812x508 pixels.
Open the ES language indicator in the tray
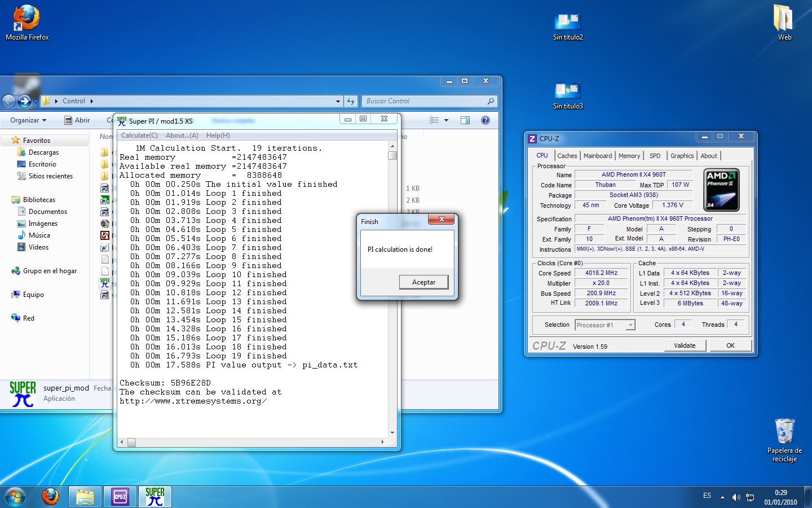pos(707,496)
